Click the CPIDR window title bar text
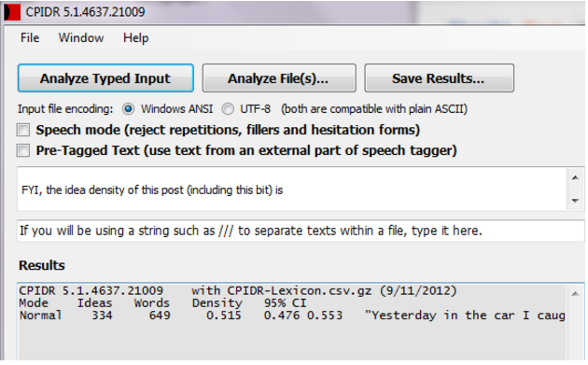This screenshot has height=365, width=588. pos(85,12)
